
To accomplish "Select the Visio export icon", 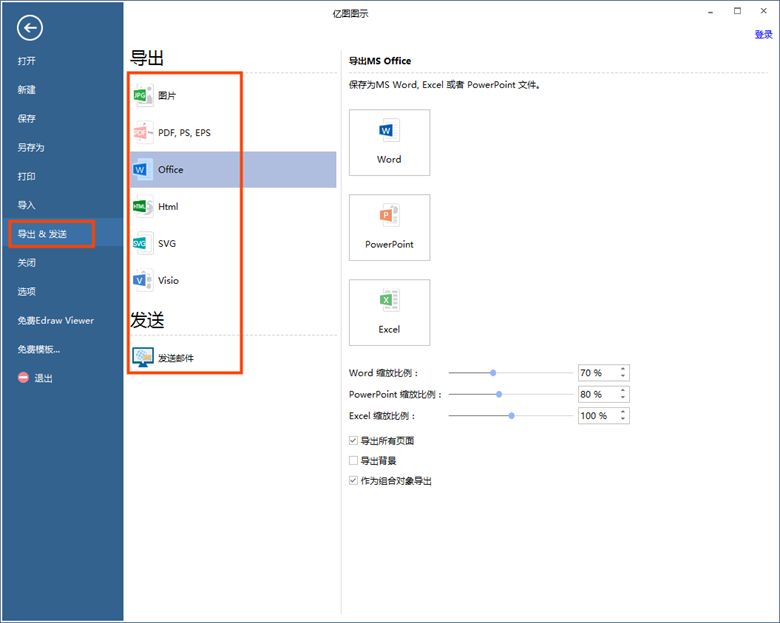I will (x=142, y=280).
